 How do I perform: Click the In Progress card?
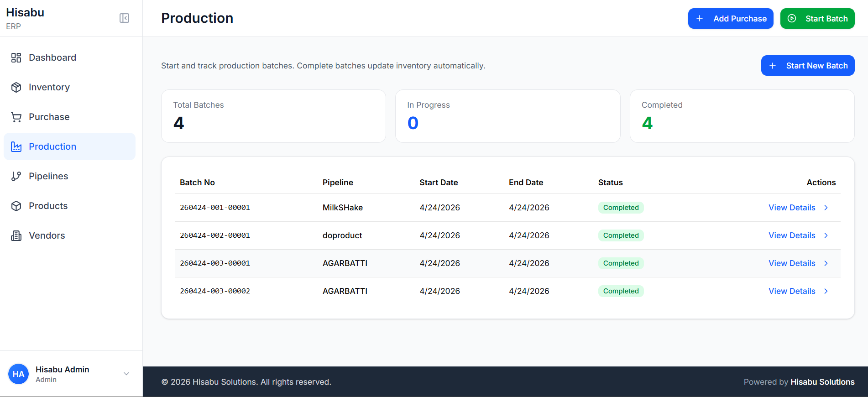[x=507, y=116]
